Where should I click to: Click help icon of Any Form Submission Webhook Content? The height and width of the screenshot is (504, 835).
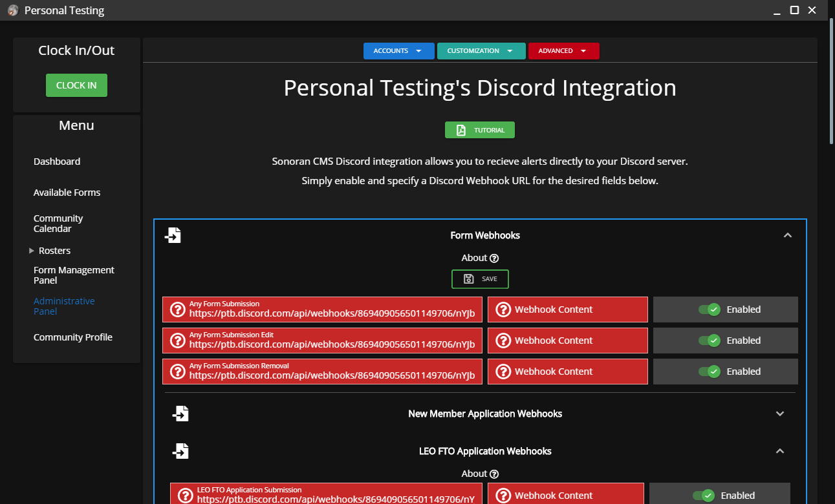click(503, 310)
